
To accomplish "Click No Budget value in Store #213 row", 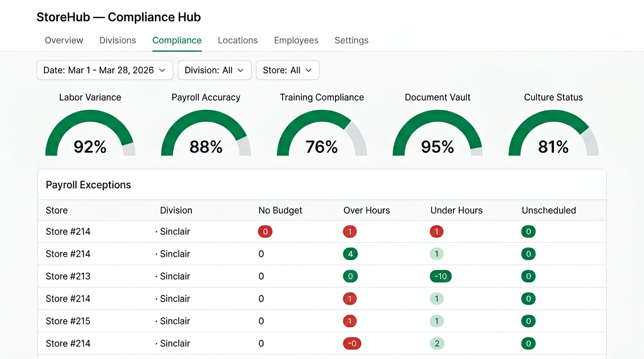I will 261,276.
